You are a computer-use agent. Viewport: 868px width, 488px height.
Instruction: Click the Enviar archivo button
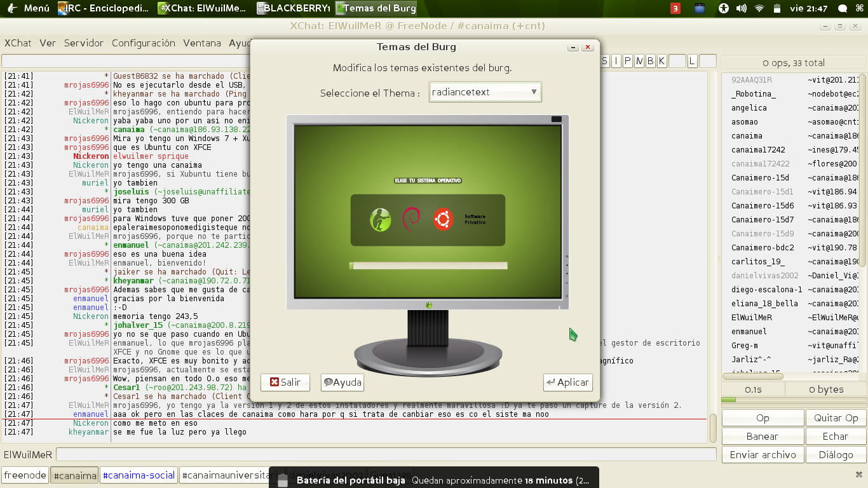(763, 455)
